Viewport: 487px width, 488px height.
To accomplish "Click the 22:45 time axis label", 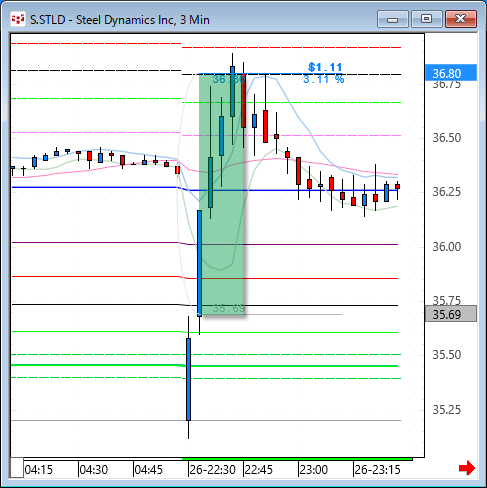I will [258, 470].
